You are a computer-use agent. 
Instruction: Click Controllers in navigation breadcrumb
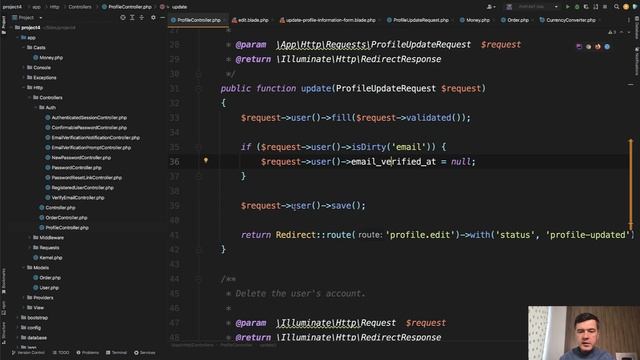80,7
